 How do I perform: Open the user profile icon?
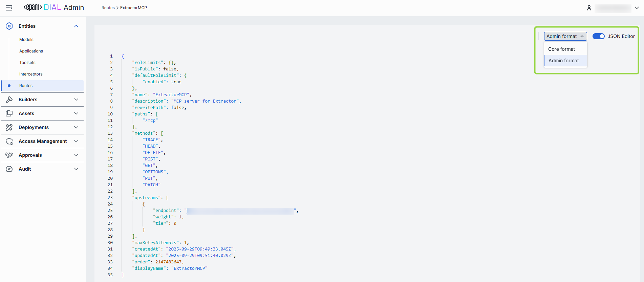pyautogui.click(x=589, y=8)
